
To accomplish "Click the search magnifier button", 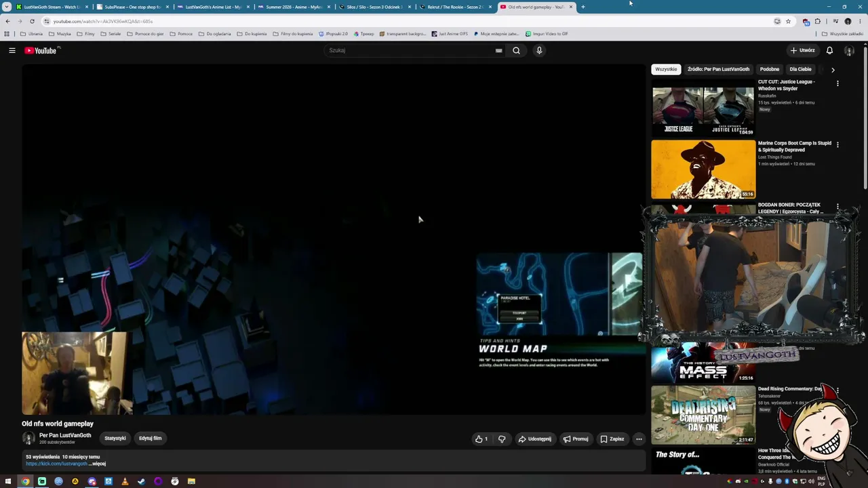I will (516, 50).
